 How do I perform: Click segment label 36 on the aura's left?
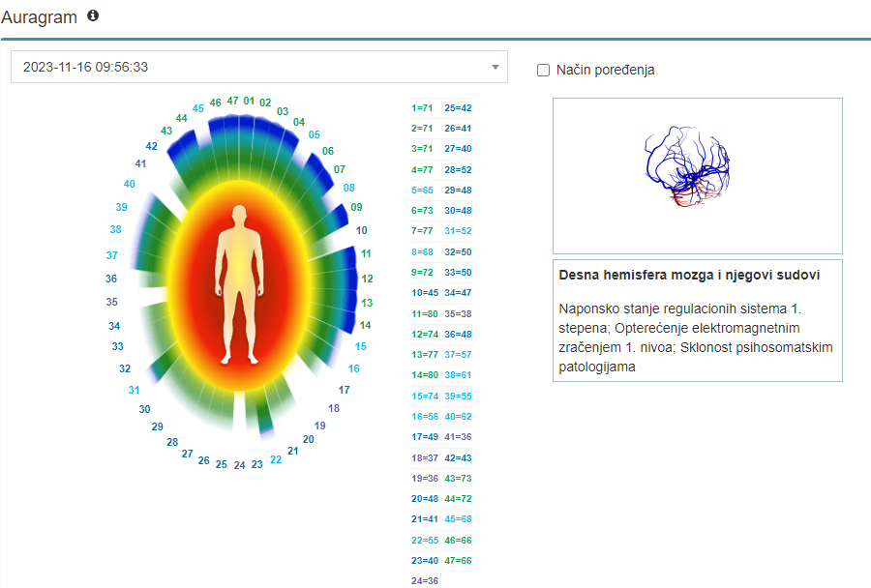pos(111,279)
